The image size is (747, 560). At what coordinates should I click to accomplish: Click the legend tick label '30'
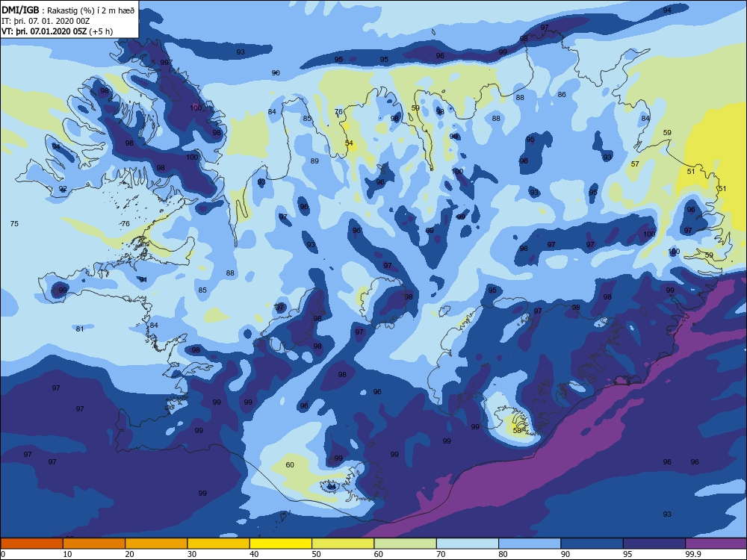(x=192, y=554)
